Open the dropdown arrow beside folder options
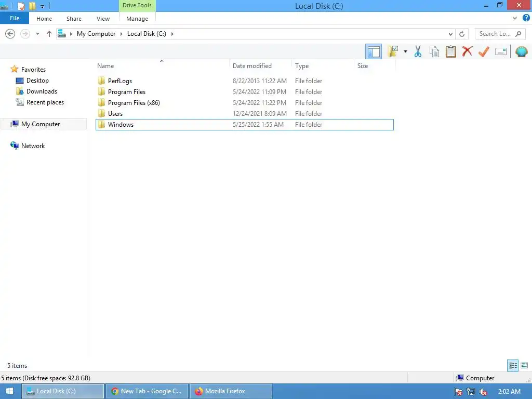Image resolution: width=532 pixels, height=399 pixels. [405, 51]
